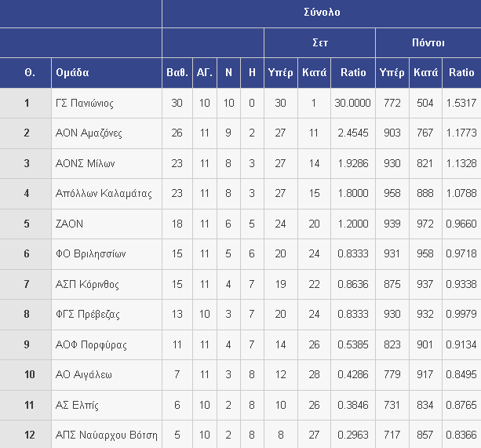The image size is (481, 448).
Task: Select ΦΓΣ Πρέβεζας team name
Action: point(87,315)
